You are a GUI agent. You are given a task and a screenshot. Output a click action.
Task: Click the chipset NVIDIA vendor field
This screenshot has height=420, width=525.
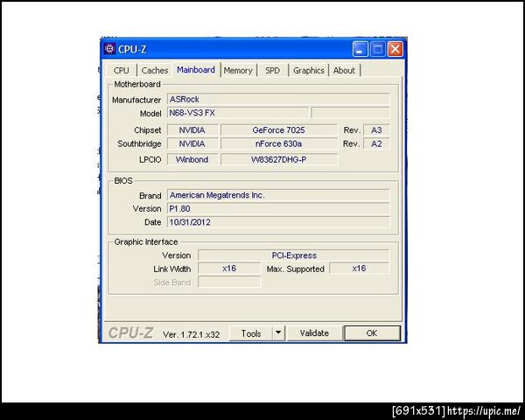point(192,130)
